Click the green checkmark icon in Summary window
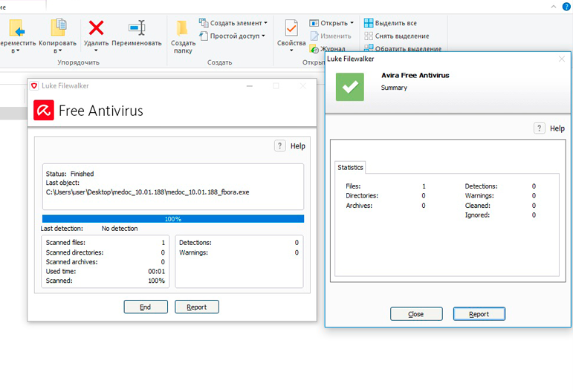Screen dimensions: 573x392 [350, 87]
